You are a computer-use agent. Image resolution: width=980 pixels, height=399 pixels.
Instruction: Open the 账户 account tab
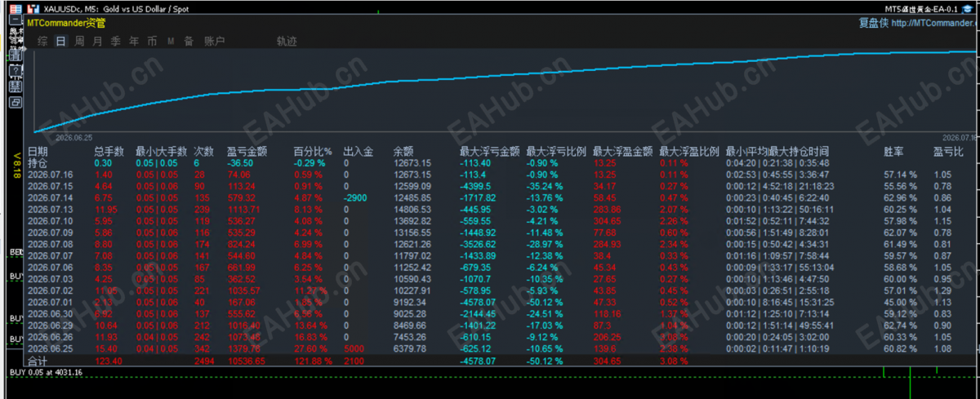coord(214,41)
